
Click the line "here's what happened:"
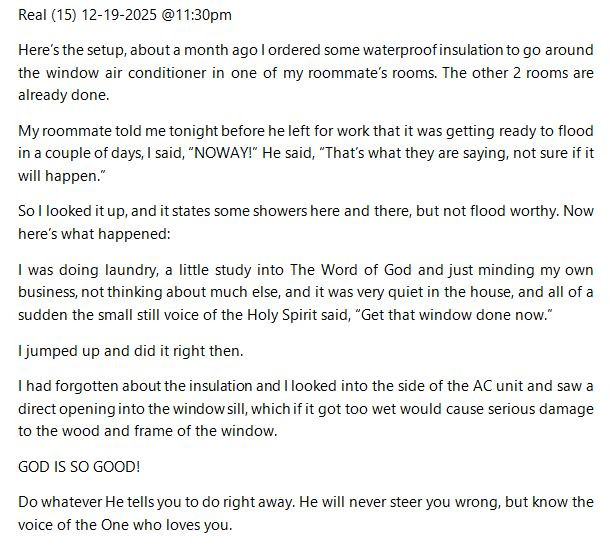click(92, 237)
